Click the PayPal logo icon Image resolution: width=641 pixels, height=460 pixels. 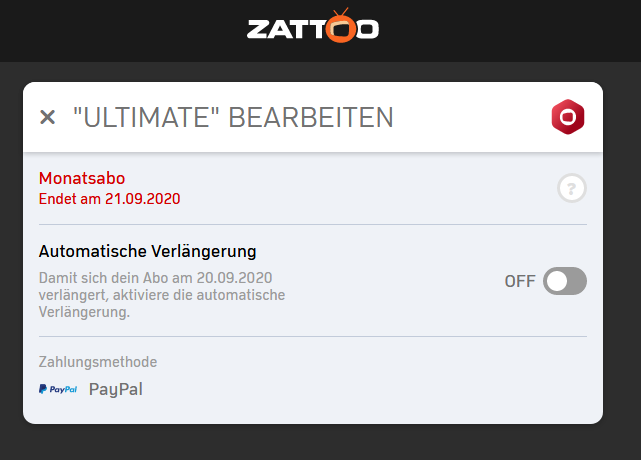(58, 389)
